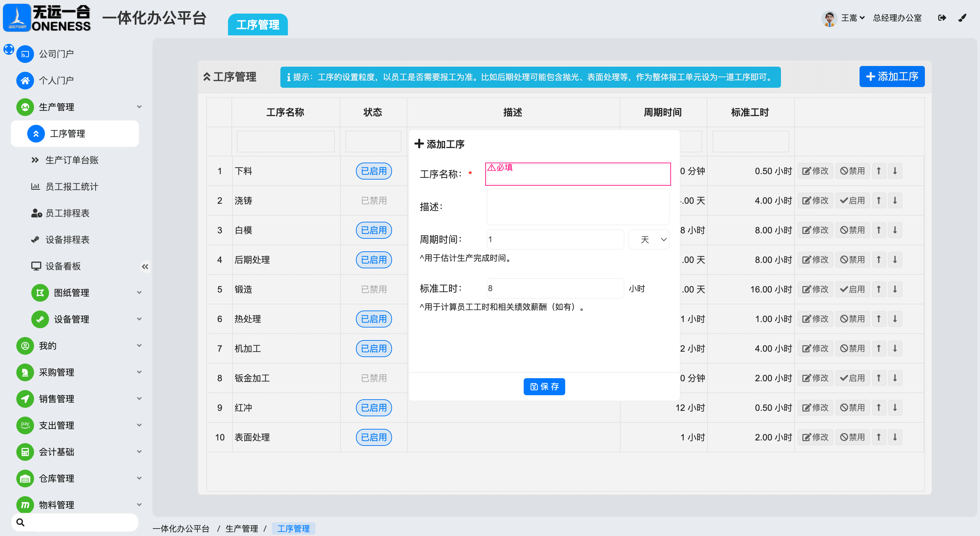Open the 天 unit dropdown
Image resolution: width=980 pixels, height=536 pixels.
(x=649, y=239)
